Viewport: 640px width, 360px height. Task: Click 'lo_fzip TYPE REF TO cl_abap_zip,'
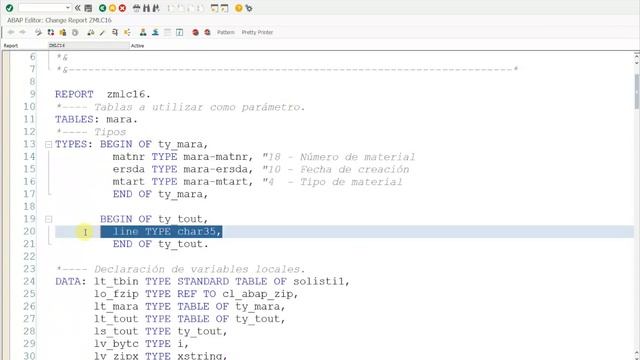tap(196, 294)
